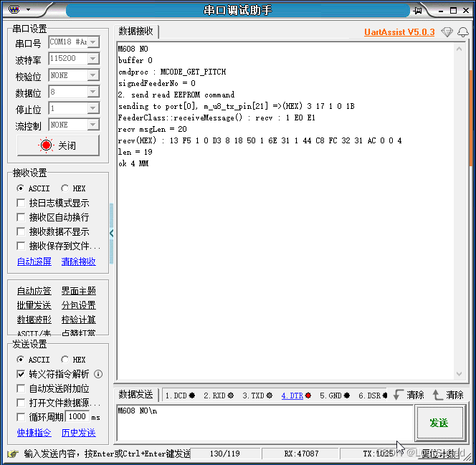This screenshot has height=465, width=476.
Task: Enable 接收数据不显示 checkbox
Action: tap(21, 231)
